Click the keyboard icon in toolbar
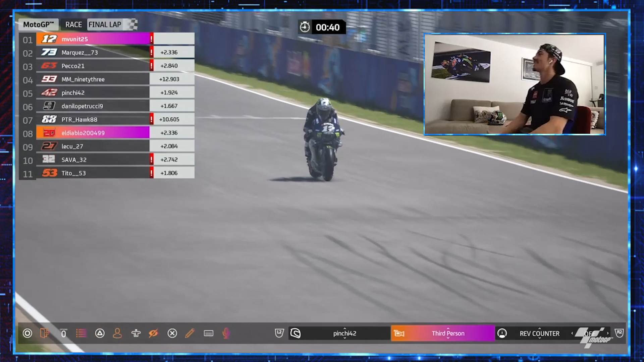 click(208, 333)
